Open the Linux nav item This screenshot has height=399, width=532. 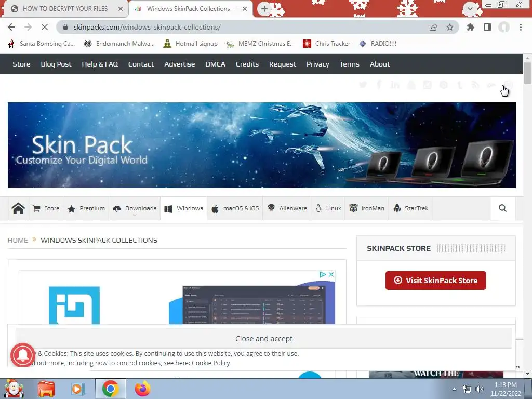(x=328, y=208)
